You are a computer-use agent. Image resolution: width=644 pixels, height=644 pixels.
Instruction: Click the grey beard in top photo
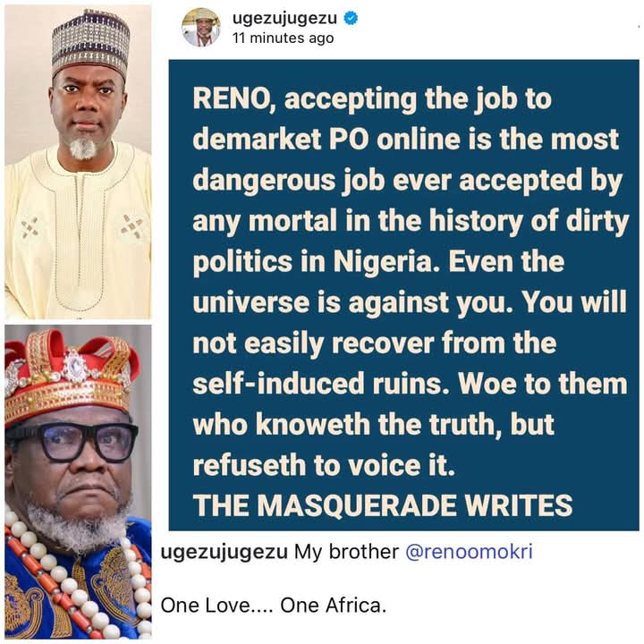(83, 148)
